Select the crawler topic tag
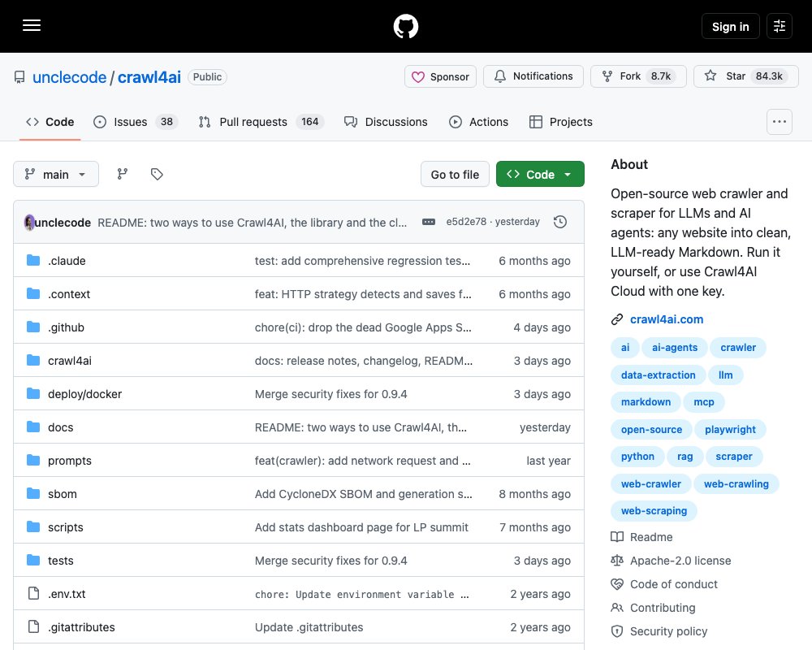The image size is (812, 650). (738, 347)
